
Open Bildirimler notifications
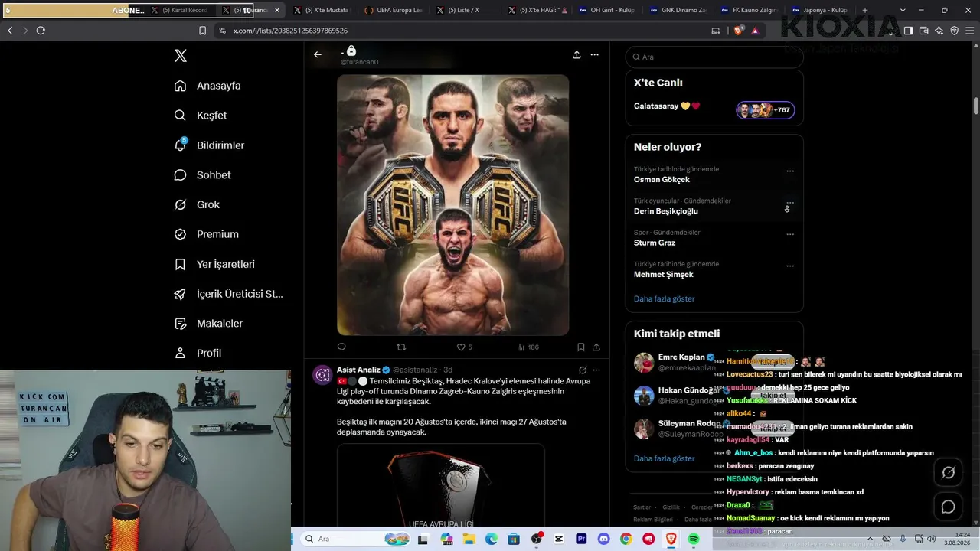click(209, 145)
